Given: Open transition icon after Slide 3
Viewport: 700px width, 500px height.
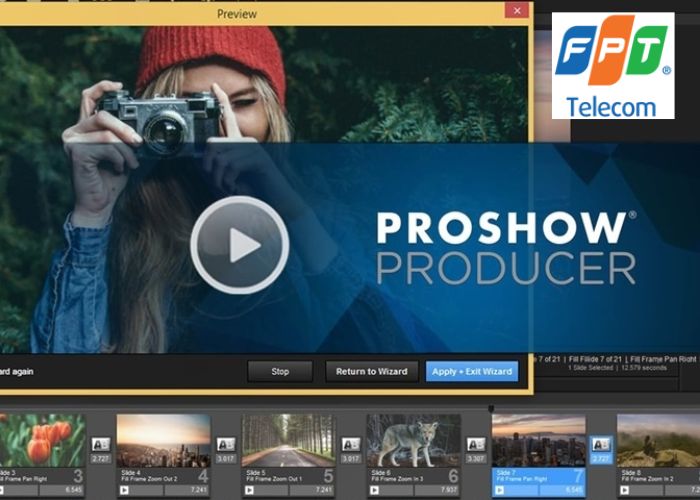Looking at the screenshot, I should pyautogui.click(x=101, y=444).
